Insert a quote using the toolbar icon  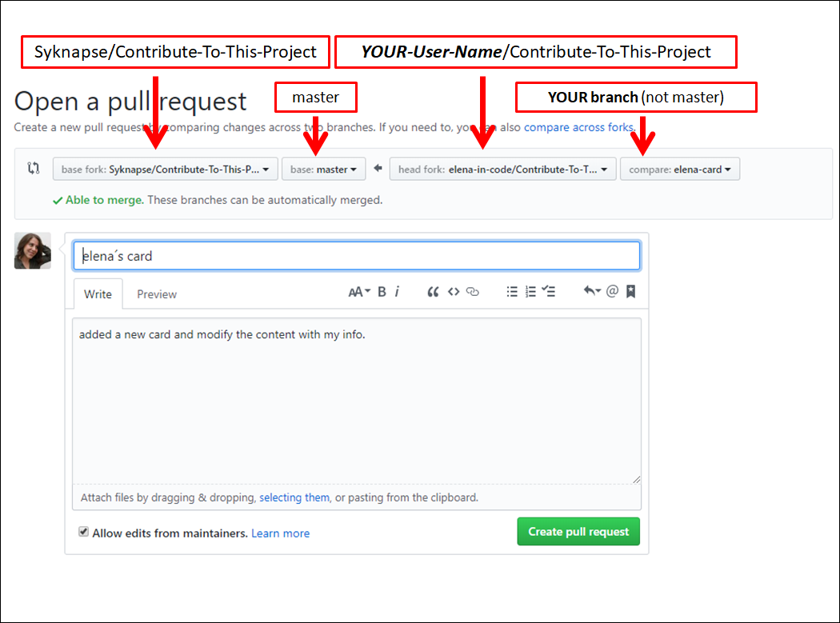click(x=433, y=291)
